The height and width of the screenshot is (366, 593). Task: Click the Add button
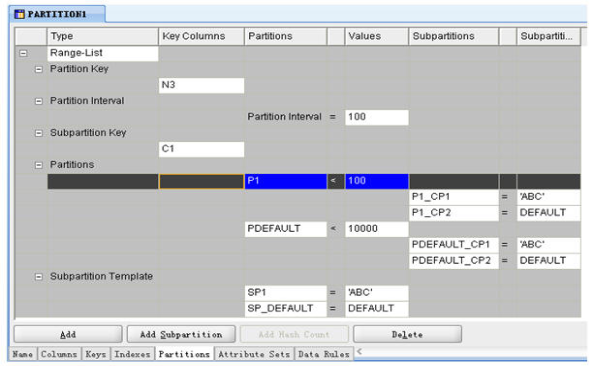pyautogui.click(x=68, y=334)
